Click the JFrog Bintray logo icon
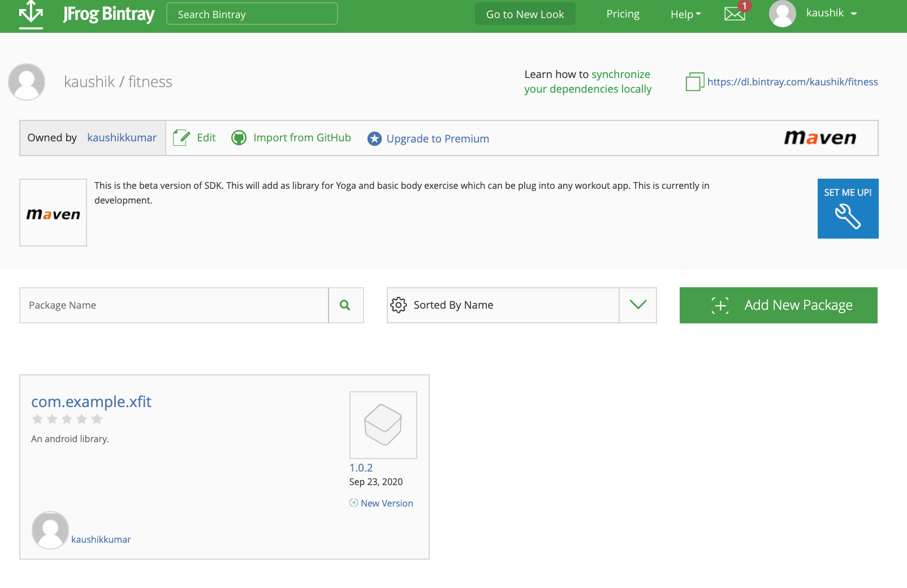Image resolution: width=907 pixels, height=588 pixels. [x=31, y=14]
